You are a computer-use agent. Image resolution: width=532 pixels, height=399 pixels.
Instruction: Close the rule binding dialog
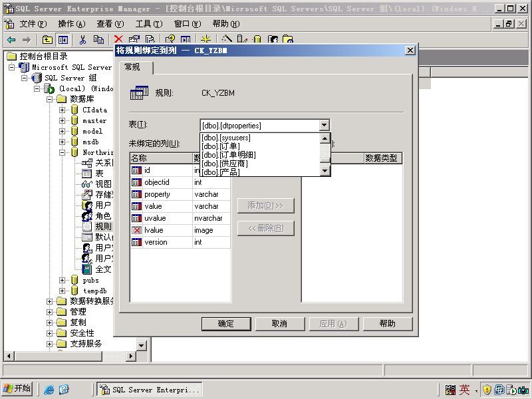(x=410, y=51)
